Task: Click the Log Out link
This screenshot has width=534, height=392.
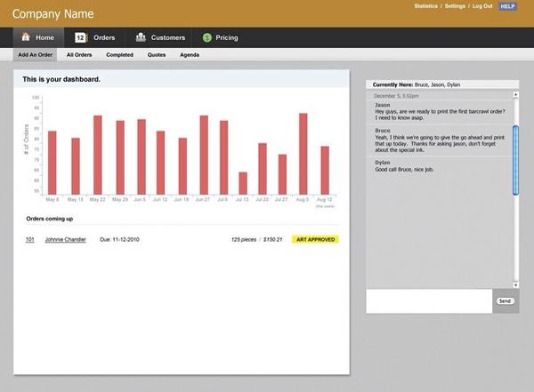Action: (x=482, y=6)
